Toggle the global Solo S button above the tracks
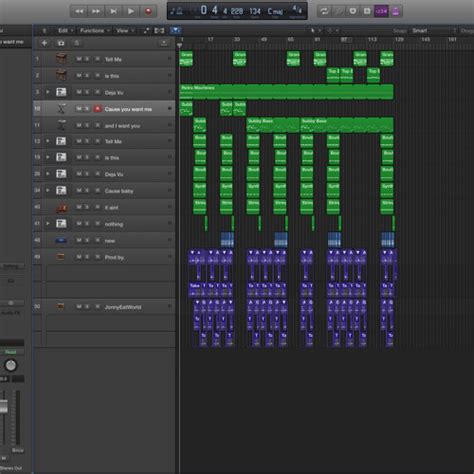The height and width of the screenshot is (474, 474). coord(77,43)
